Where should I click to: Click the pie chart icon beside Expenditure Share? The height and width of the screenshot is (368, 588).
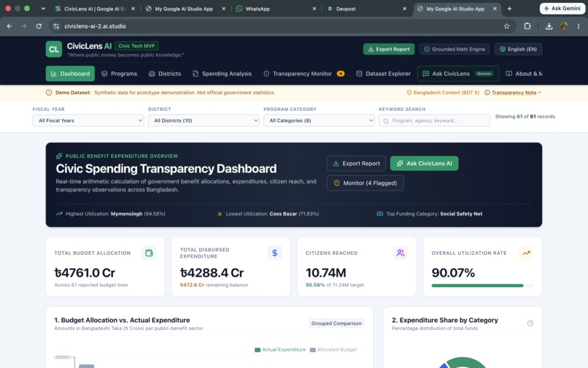coord(530,323)
